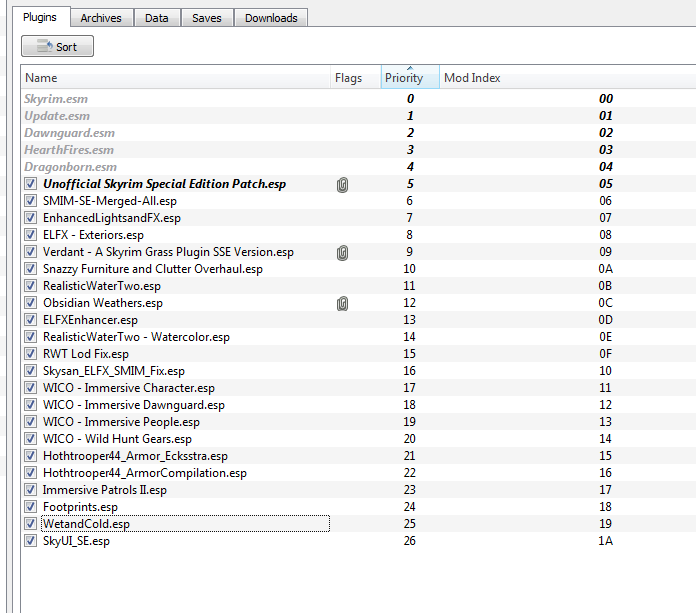Screen dimensions: 696x613
Task: Open the Data tab
Action: click(157, 18)
